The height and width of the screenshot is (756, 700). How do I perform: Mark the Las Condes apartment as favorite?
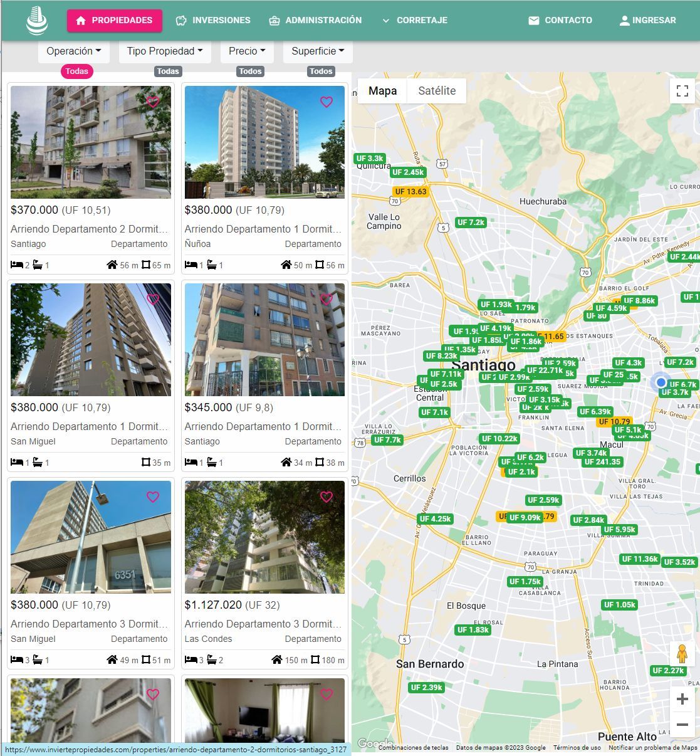(x=326, y=496)
